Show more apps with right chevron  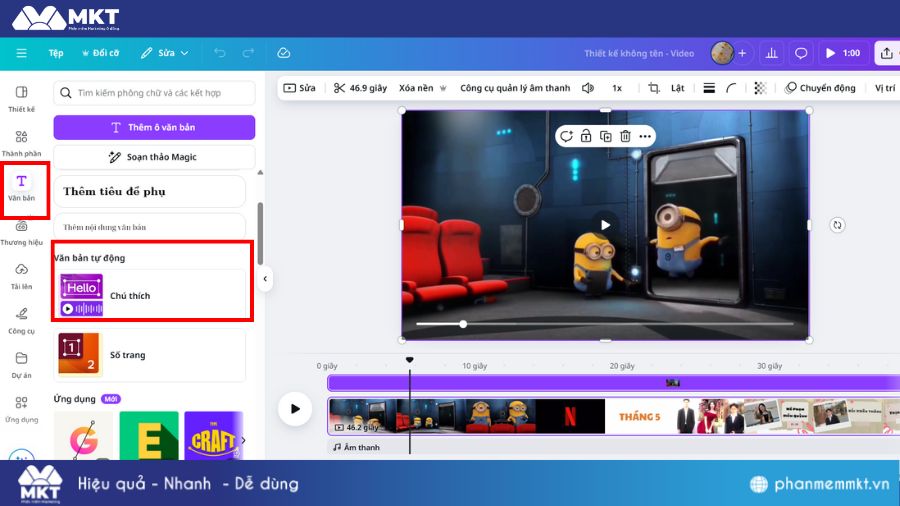coord(243,440)
